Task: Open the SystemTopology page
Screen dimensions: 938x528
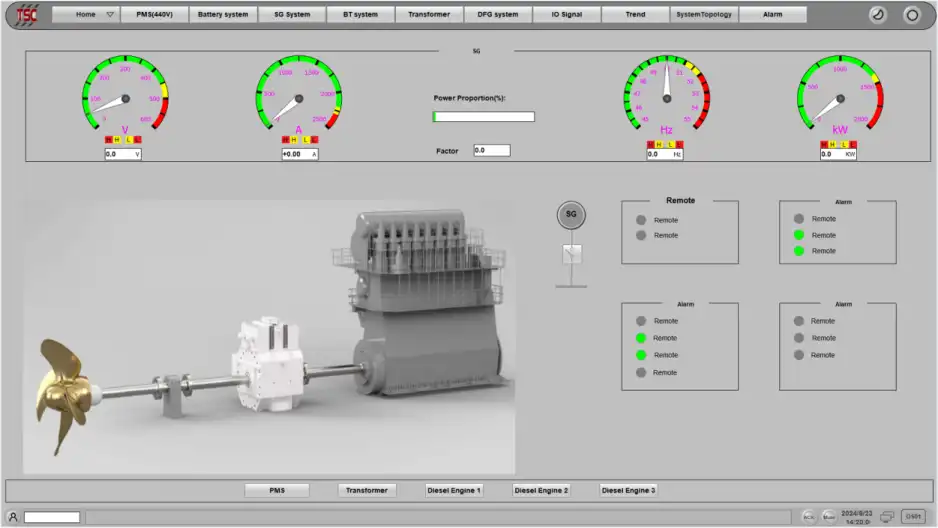Action: 704,15
